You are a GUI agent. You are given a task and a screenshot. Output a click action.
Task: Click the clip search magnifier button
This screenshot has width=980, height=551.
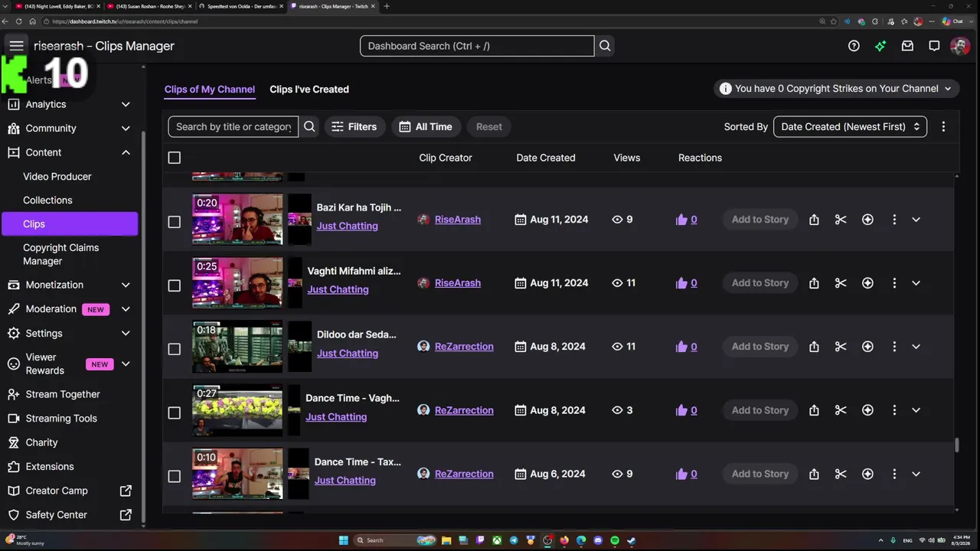point(309,127)
